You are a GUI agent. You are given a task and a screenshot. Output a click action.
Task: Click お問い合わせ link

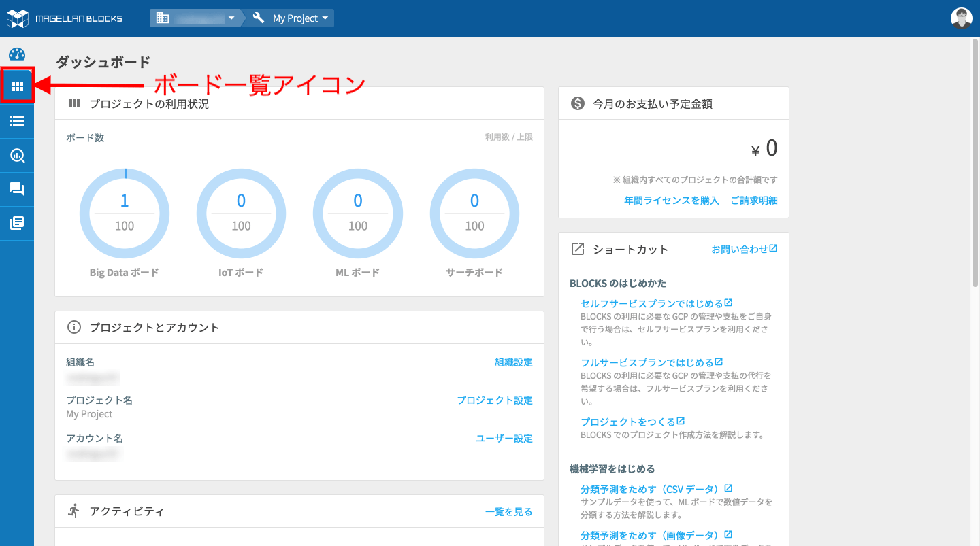click(745, 249)
